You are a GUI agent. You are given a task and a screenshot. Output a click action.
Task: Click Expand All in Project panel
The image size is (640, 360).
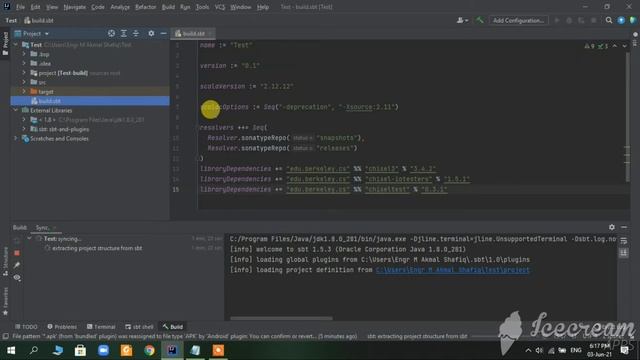click(124, 33)
